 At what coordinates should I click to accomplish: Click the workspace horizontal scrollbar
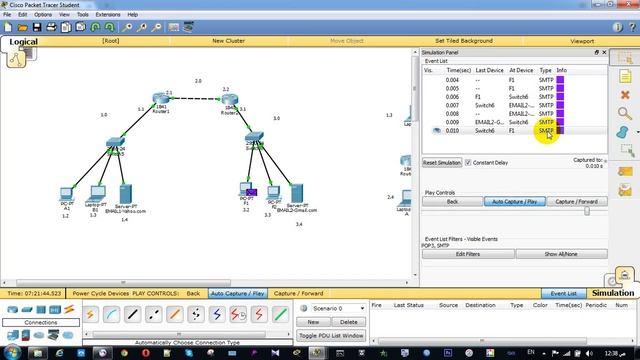coord(123,282)
